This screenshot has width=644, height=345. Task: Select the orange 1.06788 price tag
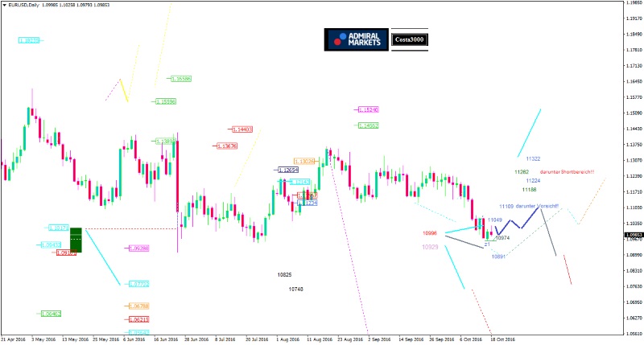click(x=138, y=306)
